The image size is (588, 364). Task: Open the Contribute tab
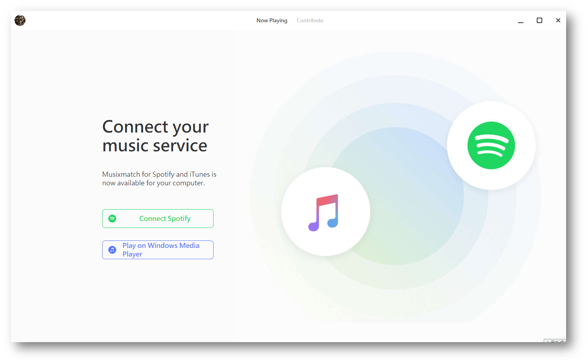pos(310,20)
